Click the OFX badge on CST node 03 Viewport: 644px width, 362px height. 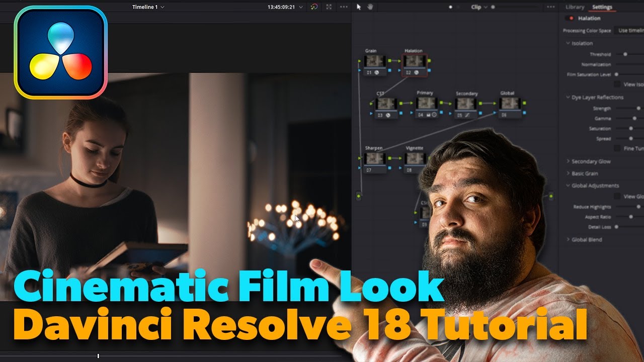388,115
